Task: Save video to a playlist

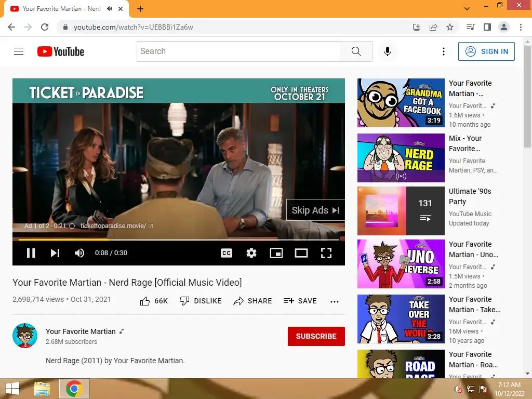Action: (300, 301)
